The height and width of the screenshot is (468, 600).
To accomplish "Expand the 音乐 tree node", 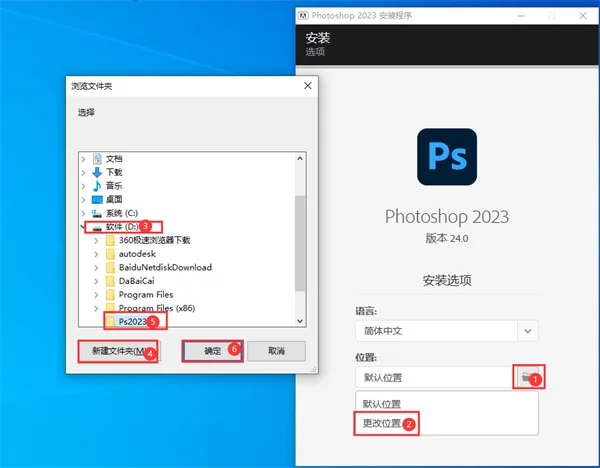I will [83, 186].
